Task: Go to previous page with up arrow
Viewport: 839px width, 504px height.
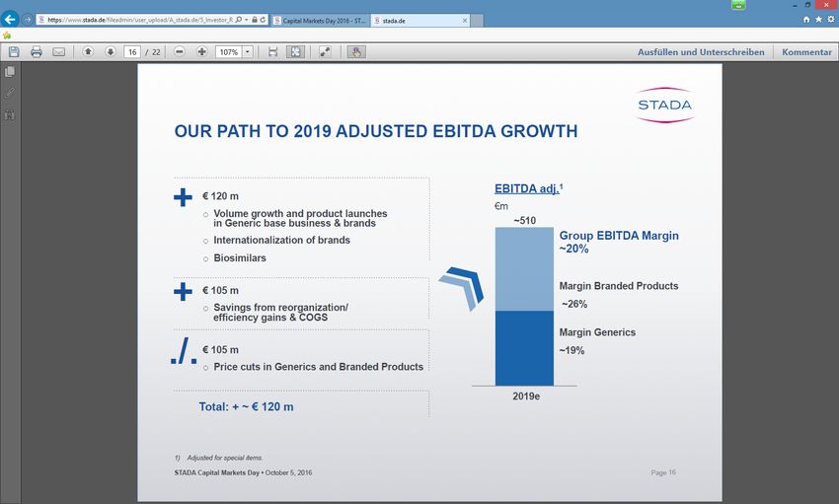Action: point(88,52)
